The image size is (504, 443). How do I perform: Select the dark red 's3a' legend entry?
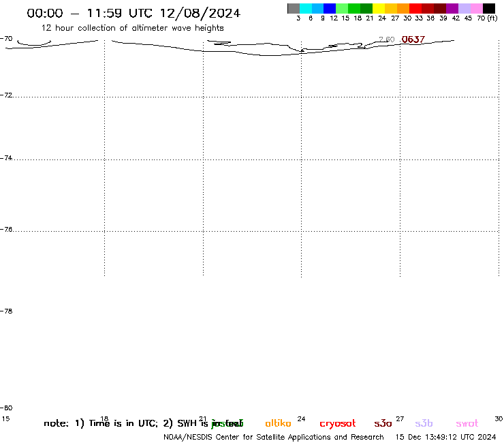tap(383, 424)
